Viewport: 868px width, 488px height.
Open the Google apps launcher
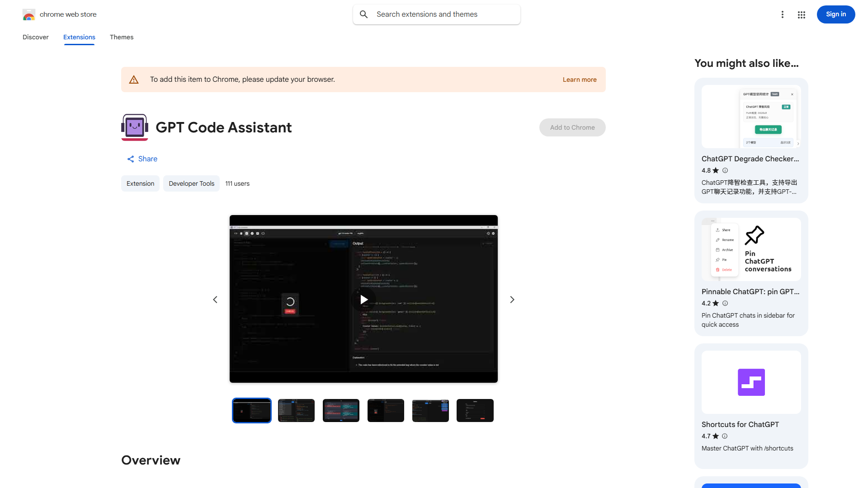(801, 14)
